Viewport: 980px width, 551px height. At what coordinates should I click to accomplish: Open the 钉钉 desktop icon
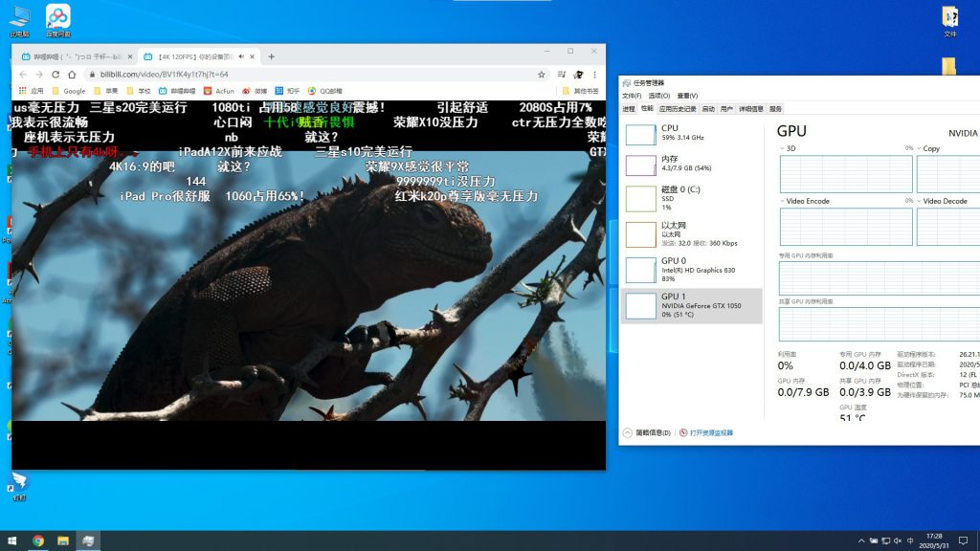coord(19,486)
